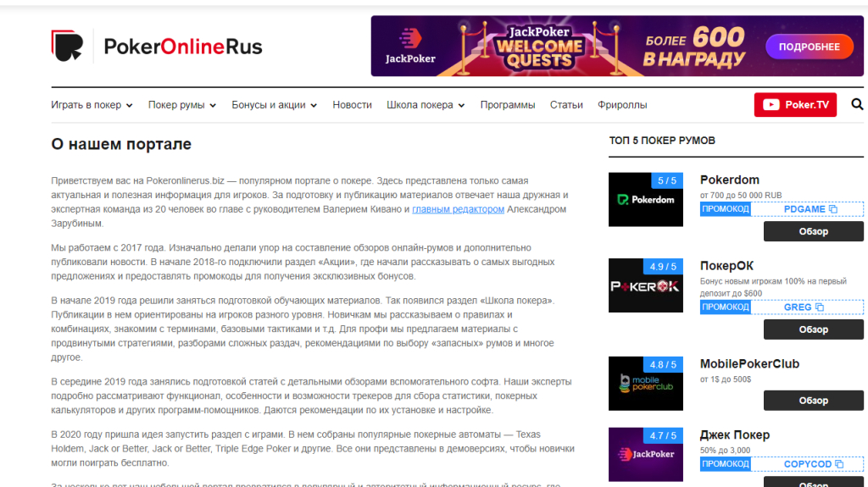Image resolution: width=868 pixels, height=487 pixels.
Task: Click the 5 / 5 rating badge
Action: pyautogui.click(x=666, y=180)
